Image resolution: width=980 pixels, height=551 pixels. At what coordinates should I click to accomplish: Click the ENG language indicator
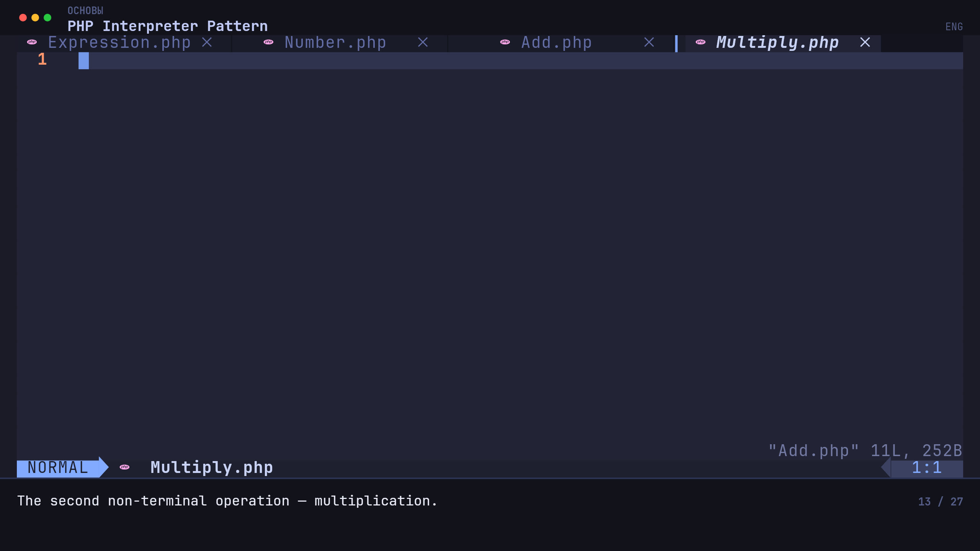click(954, 27)
